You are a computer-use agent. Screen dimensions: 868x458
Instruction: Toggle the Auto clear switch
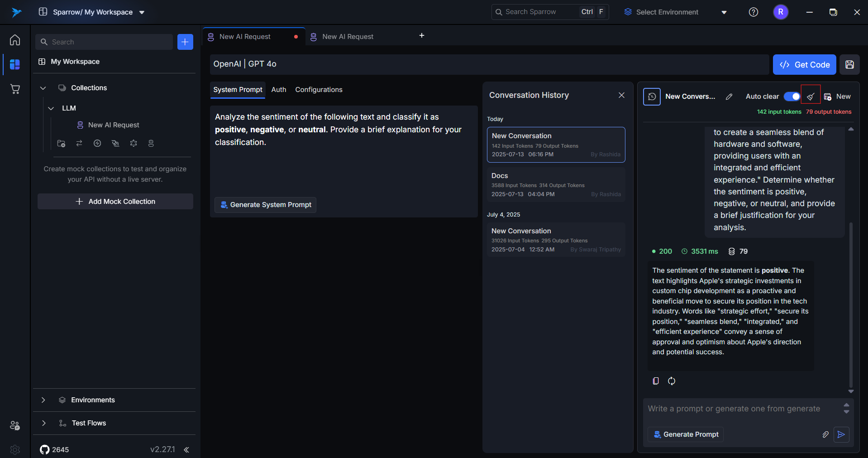pyautogui.click(x=792, y=96)
